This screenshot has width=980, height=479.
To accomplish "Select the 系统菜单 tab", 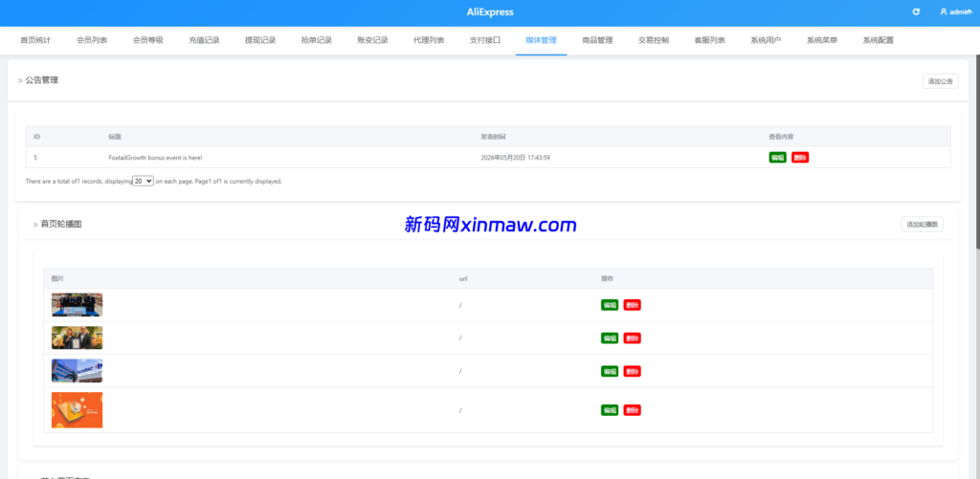I will click(822, 40).
